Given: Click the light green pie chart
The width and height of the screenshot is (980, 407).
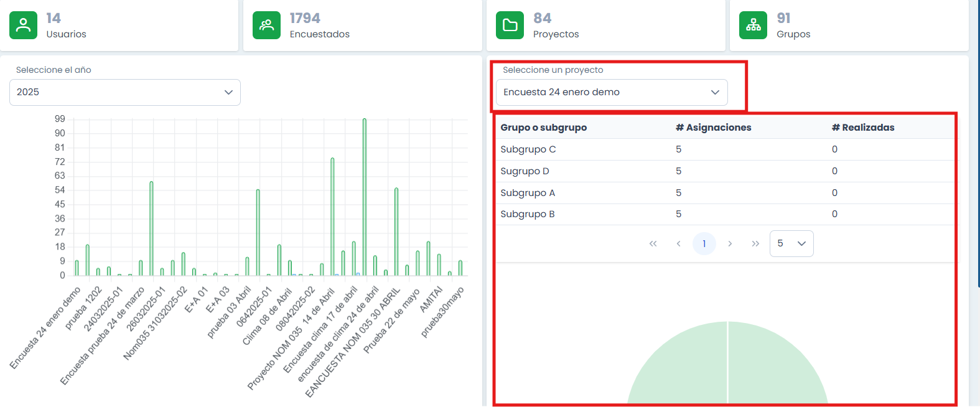Looking at the screenshot, I should 727,367.
